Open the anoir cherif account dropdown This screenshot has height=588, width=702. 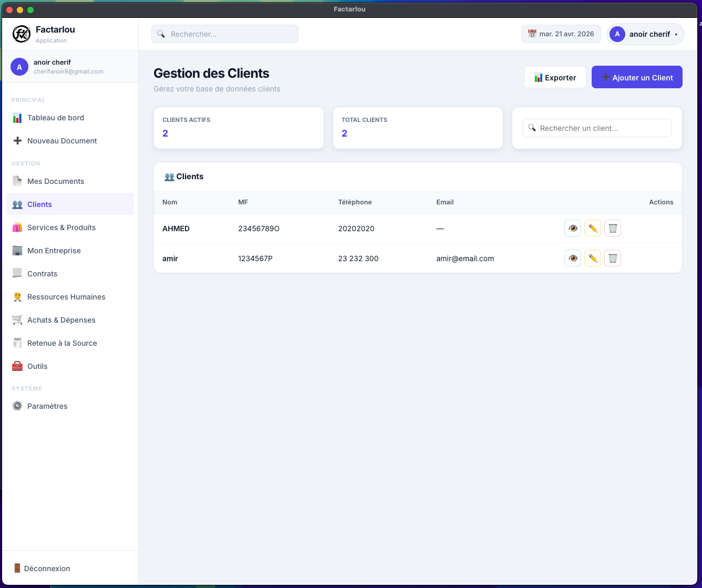[x=645, y=34]
